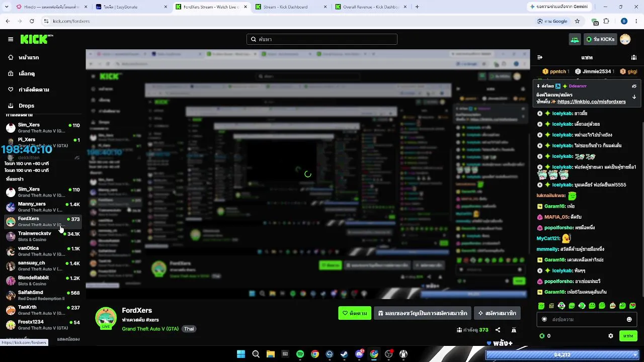Report the stream using the siren icon
This screenshot has height=362, width=644.
pyautogui.click(x=514, y=330)
